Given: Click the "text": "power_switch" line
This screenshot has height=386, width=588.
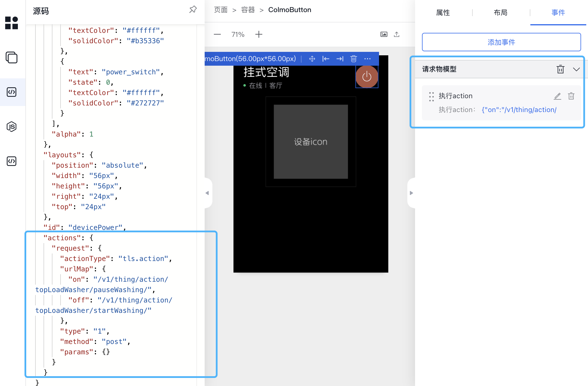Looking at the screenshot, I should click(x=116, y=72).
